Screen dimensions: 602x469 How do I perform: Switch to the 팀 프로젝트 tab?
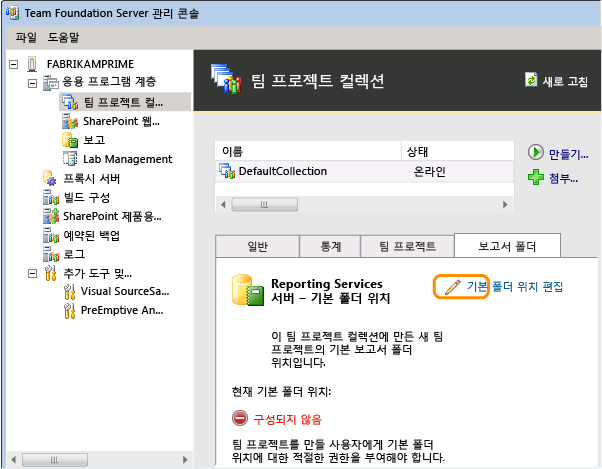point(407,246)
